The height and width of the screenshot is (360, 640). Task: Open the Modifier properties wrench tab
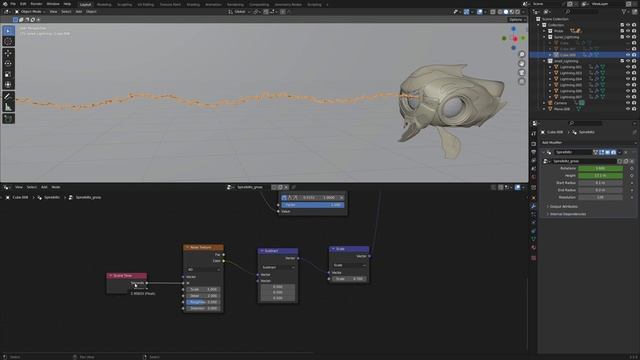click(533, 207)
